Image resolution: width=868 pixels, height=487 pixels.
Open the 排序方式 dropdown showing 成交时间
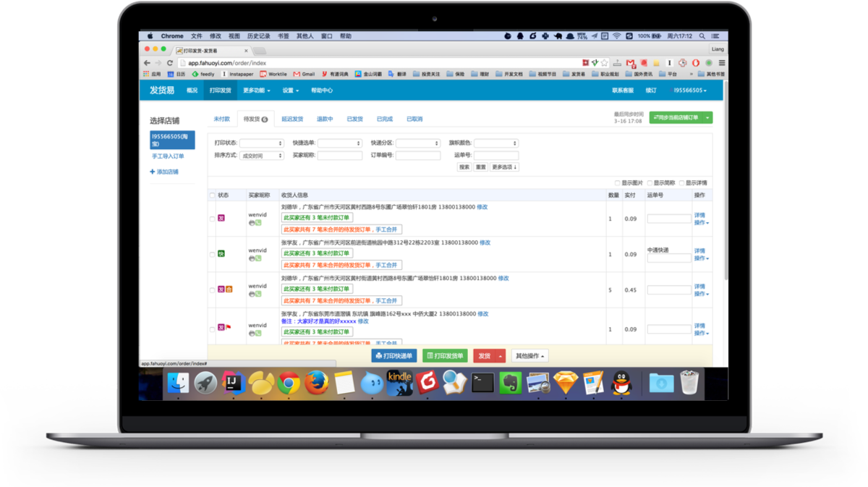click(x=262, y=156)
